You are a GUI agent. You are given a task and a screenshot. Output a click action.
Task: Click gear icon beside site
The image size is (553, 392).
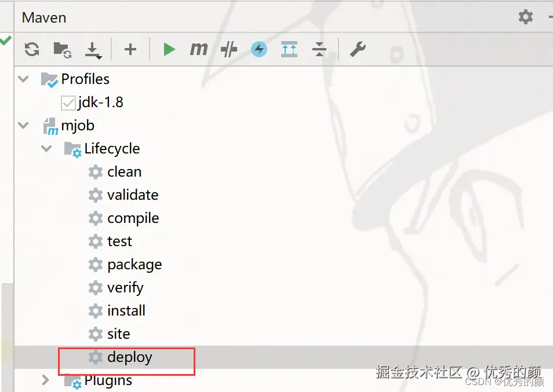click(x=96, y=334)
